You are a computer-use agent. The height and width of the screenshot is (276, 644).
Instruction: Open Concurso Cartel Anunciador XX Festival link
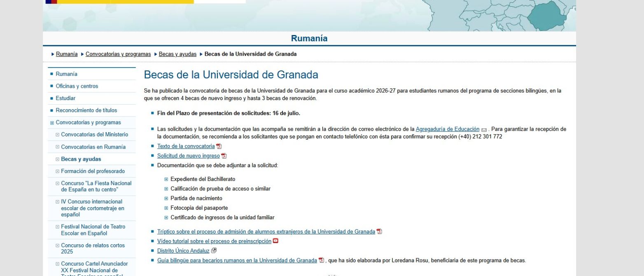[95, 269]
